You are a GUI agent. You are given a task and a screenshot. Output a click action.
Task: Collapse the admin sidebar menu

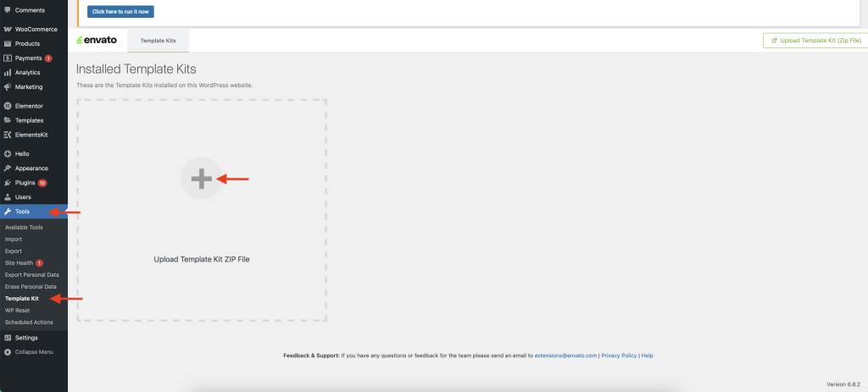[34, 351]
